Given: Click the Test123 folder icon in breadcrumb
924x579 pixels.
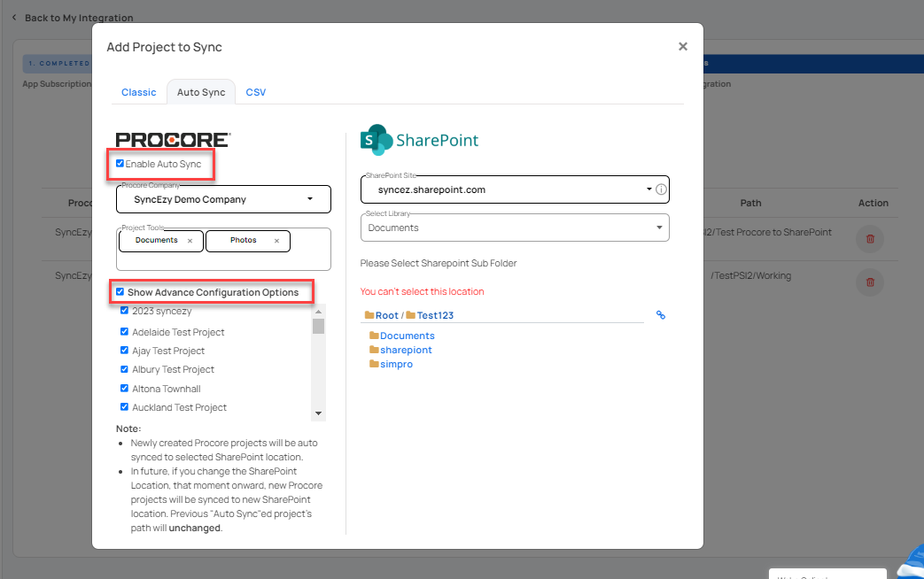Looking at the screenshot, I should pyautogui.click(x=411, y=315).
